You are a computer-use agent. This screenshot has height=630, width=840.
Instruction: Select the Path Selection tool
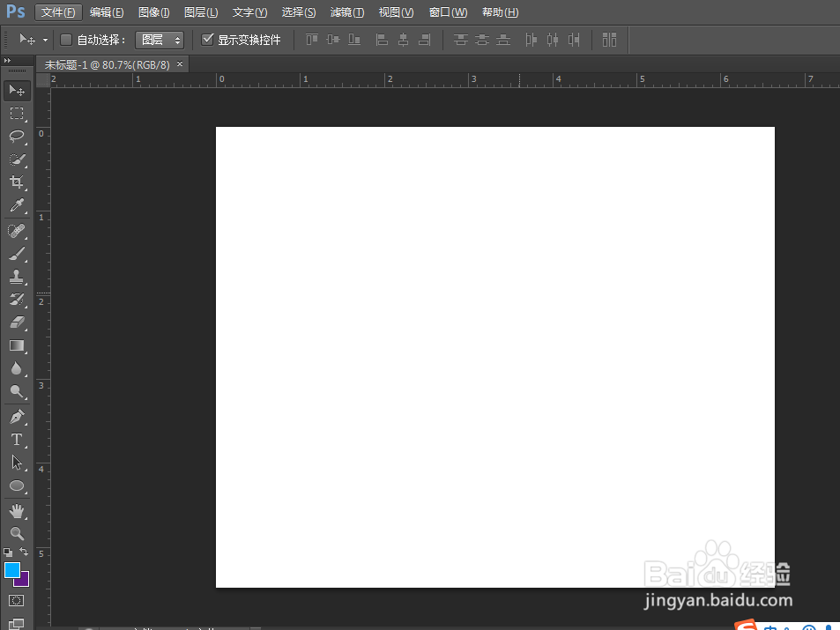point(17,463)
